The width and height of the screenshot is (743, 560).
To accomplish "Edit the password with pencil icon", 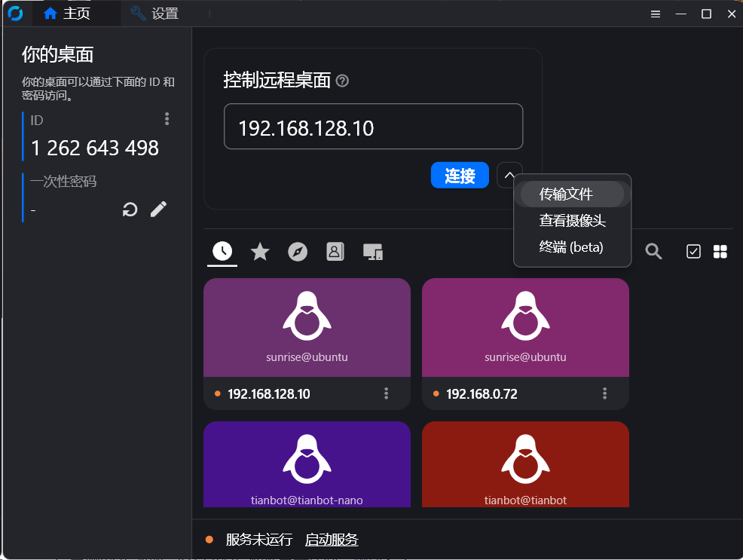I will point(158,210).
